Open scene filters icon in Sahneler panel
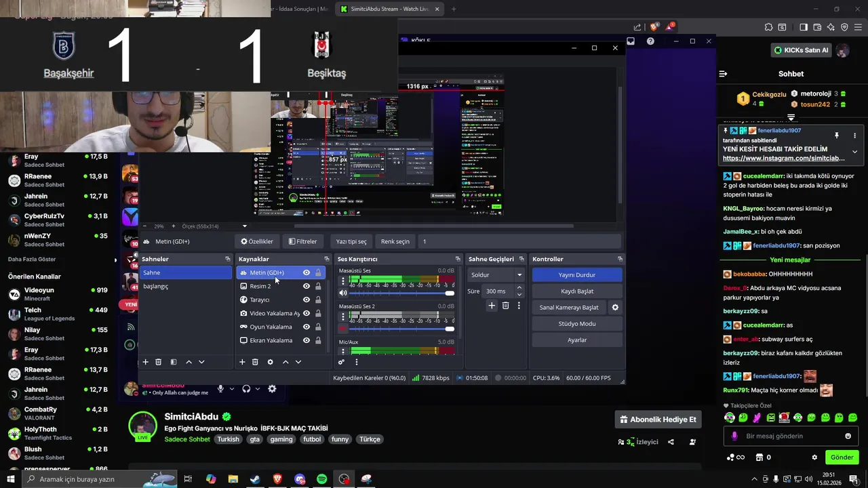Viewport: 868px width, 488px height. tap(173, 362)
